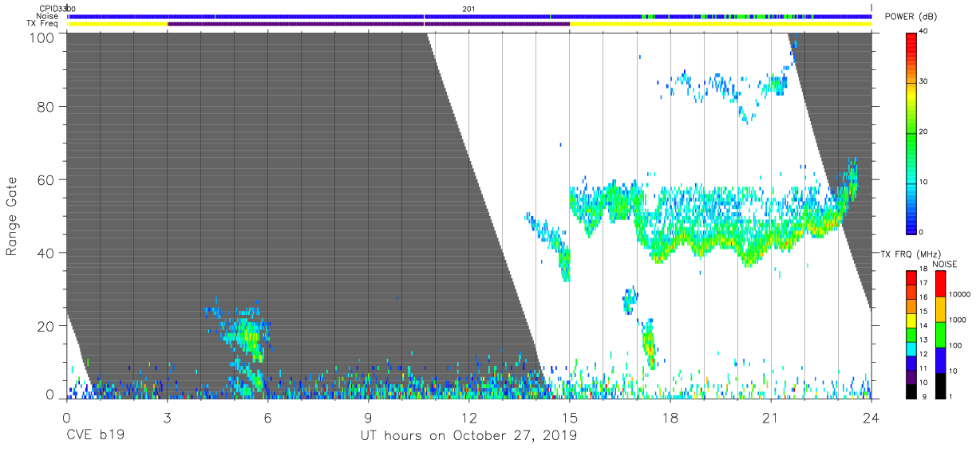Click the 9 hour mark on the UT axis

click(368, 417)
